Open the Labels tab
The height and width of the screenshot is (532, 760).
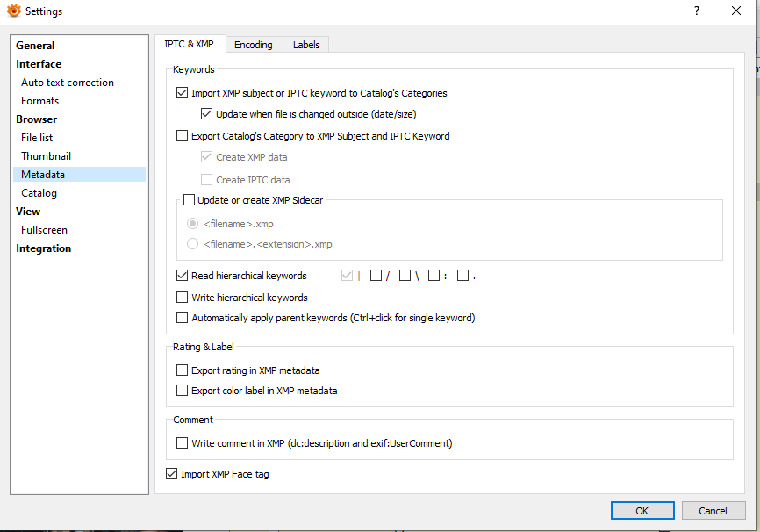[306, 45]
